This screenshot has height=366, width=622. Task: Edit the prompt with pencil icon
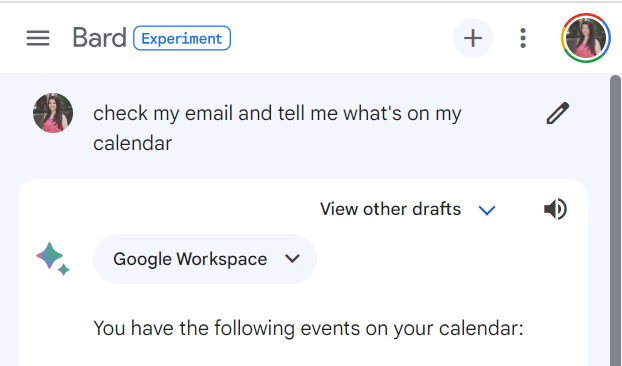click(558, 113)
